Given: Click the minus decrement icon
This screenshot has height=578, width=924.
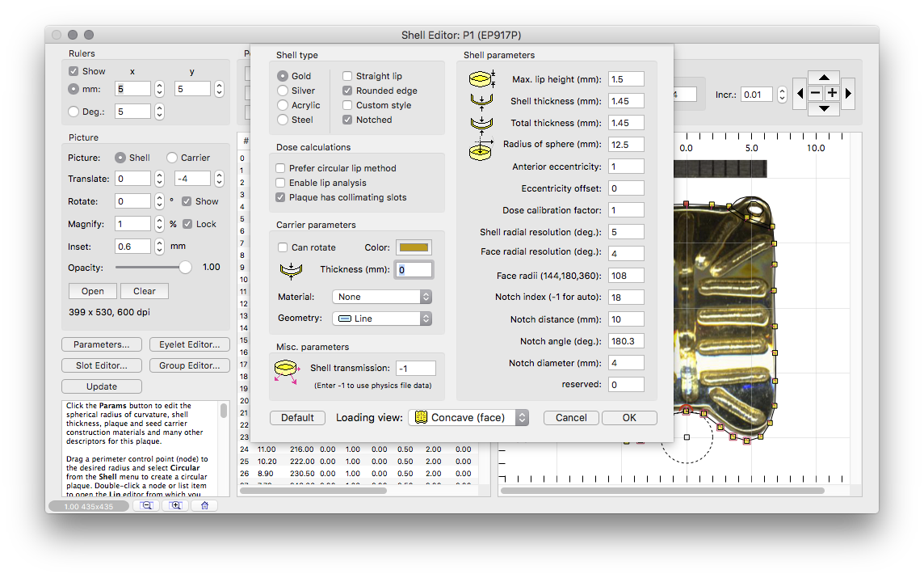Looking at the screenshot, I should [x=816, y=93].
